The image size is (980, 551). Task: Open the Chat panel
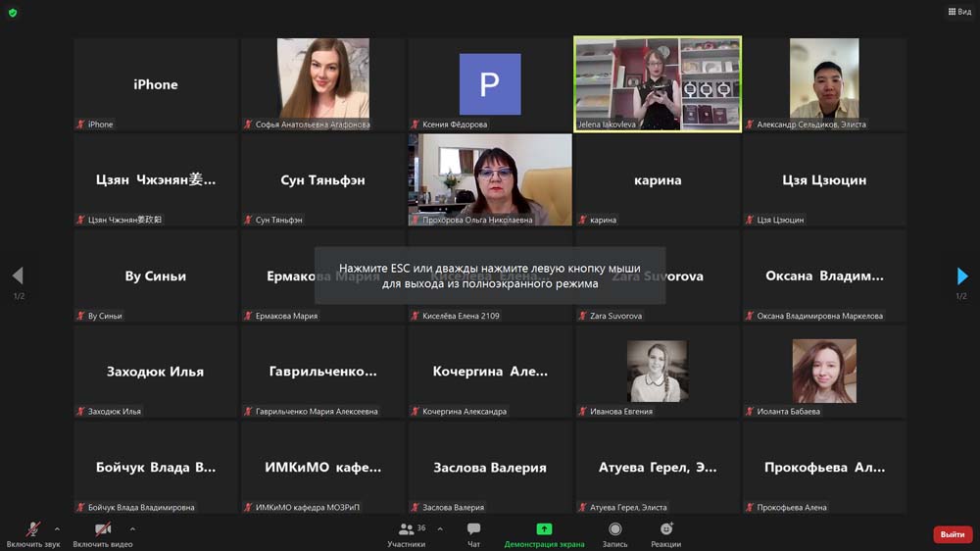click(473, 529)
